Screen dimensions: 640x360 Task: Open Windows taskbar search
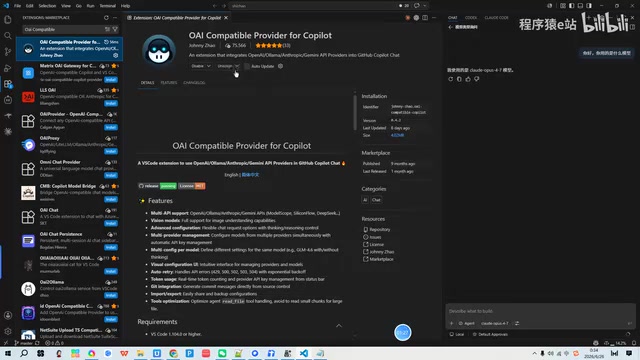(x=24, y=353)
